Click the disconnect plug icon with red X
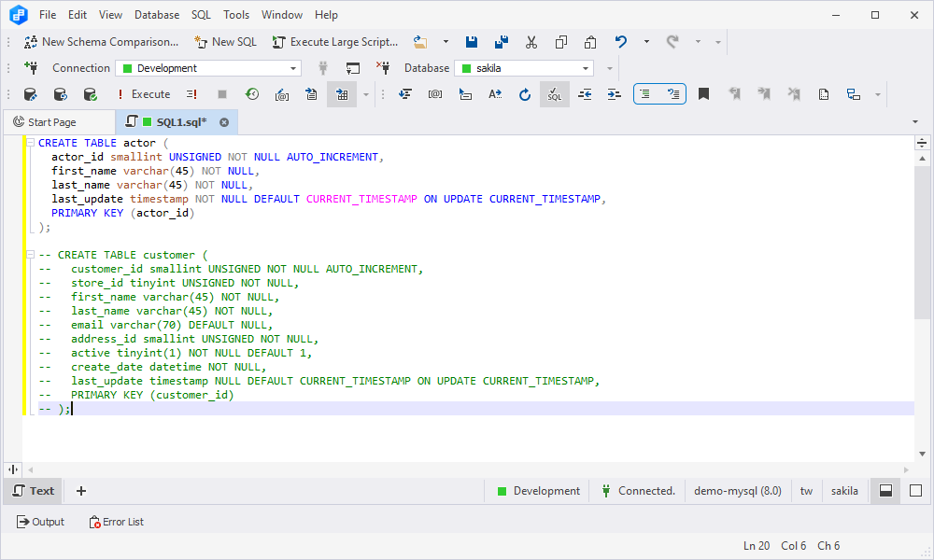The width and height of the screenshot is (934, 560). click(x=383, y=68)
